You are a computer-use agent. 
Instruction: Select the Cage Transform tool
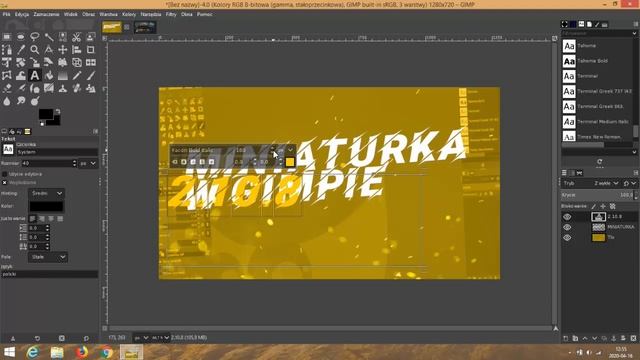pos(7,75)
